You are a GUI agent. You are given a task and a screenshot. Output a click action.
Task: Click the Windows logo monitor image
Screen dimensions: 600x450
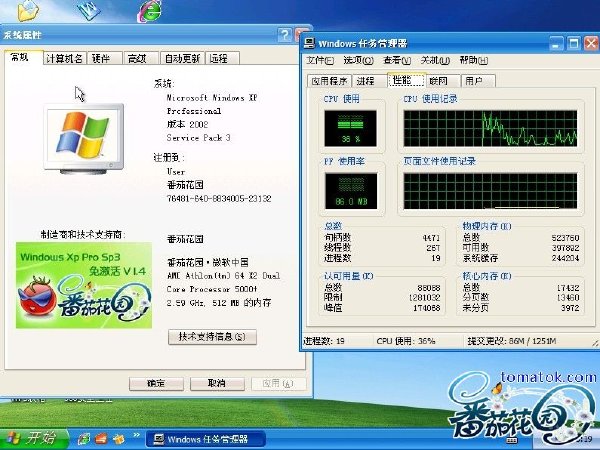click(83, 139)
